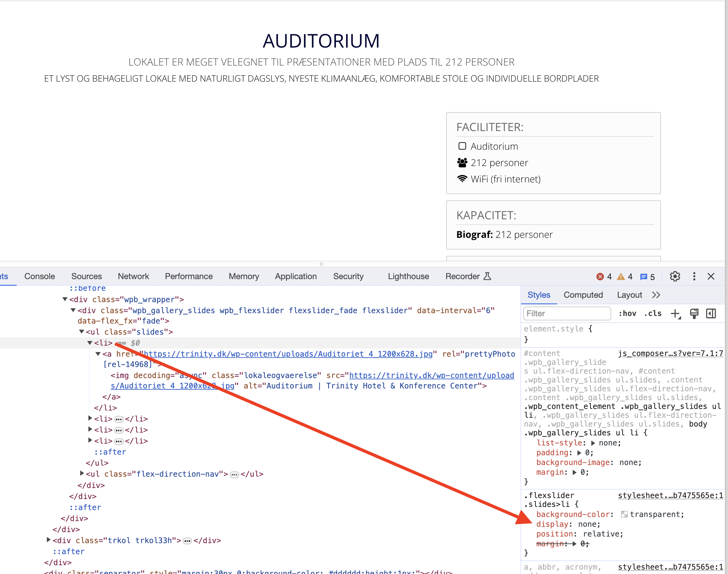Click the transparent background-color swatch
This screenshot has height=574, width=728.
[624, 514]
